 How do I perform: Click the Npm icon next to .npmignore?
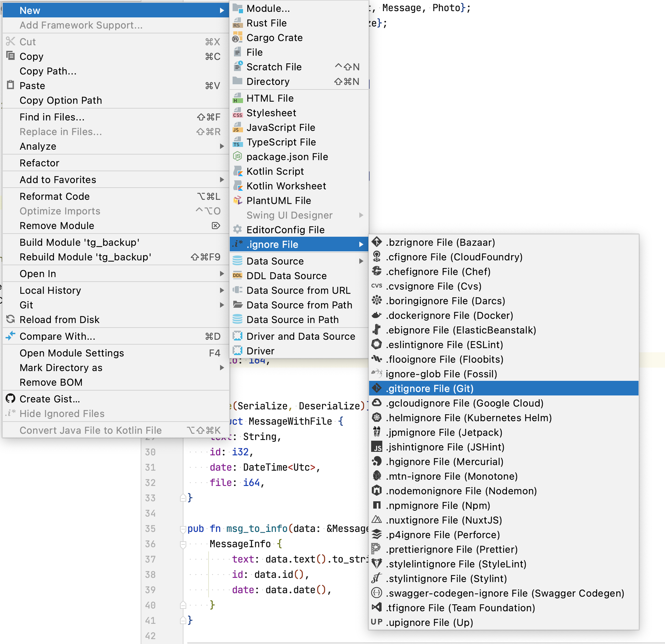click(377, 505)
